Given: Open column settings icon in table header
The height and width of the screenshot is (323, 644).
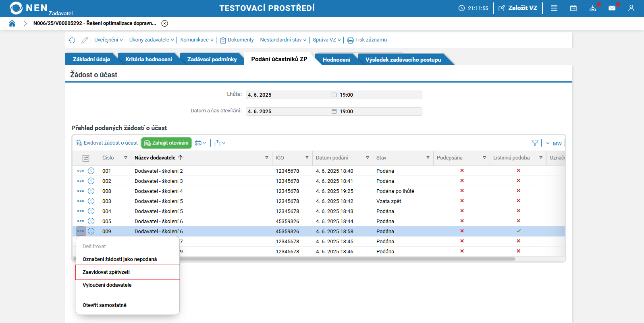Looking at the screenshot, I should [86, 158].
